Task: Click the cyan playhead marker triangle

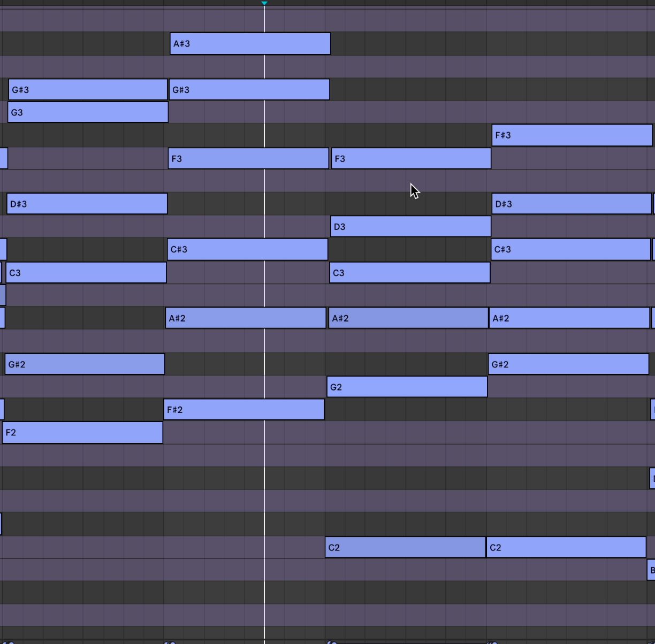Action: coord(264,3)
